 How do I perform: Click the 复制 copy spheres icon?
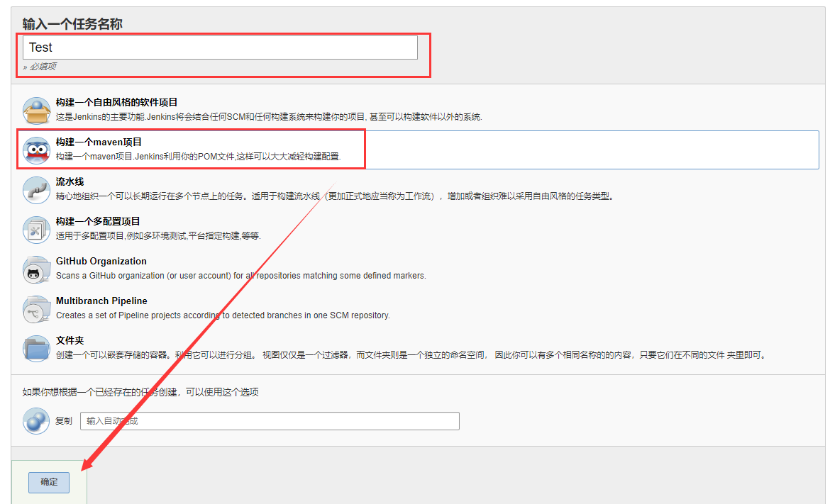[x=36, y=421]
